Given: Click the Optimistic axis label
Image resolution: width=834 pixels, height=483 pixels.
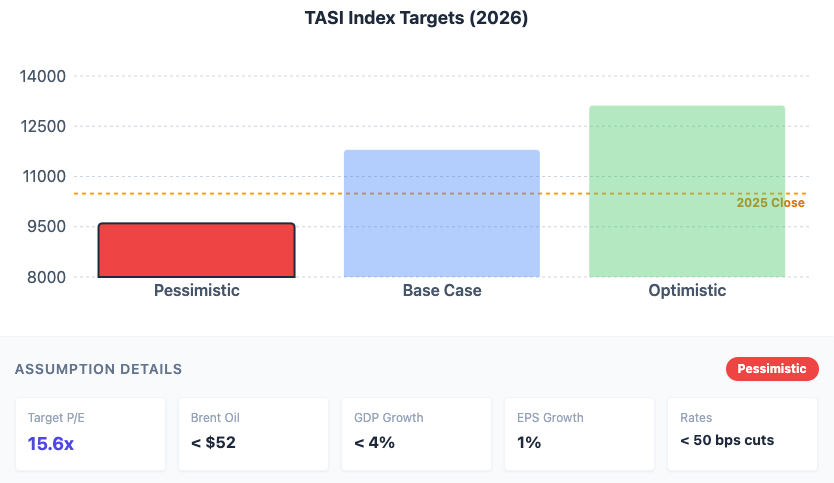Looking at the screenshot, I should [687, 291].
